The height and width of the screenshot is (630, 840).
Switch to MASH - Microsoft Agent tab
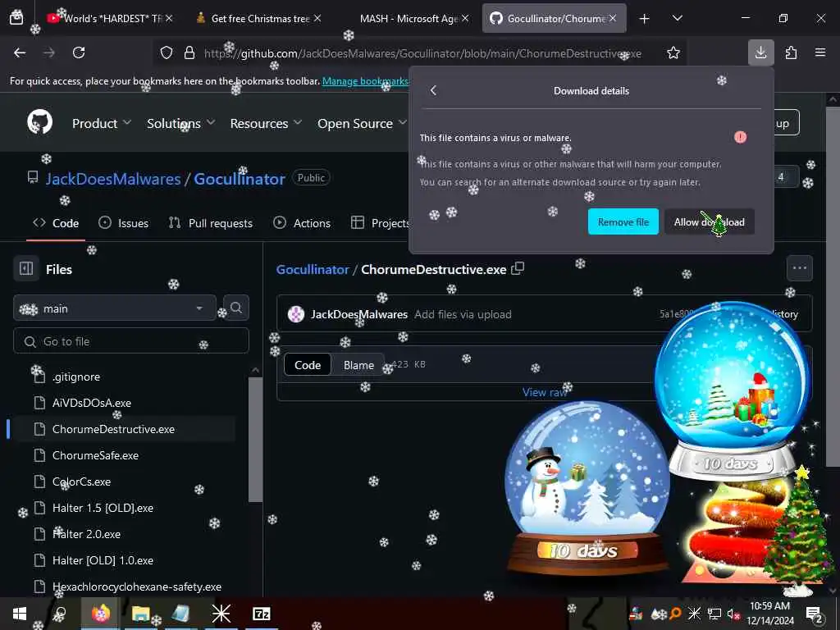pos(409,18)
